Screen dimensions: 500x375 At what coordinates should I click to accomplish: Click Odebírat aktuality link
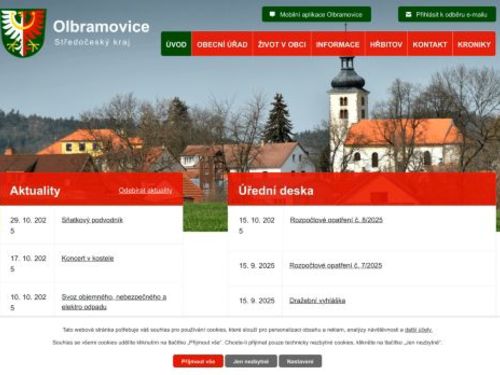[x=145, y=190]
